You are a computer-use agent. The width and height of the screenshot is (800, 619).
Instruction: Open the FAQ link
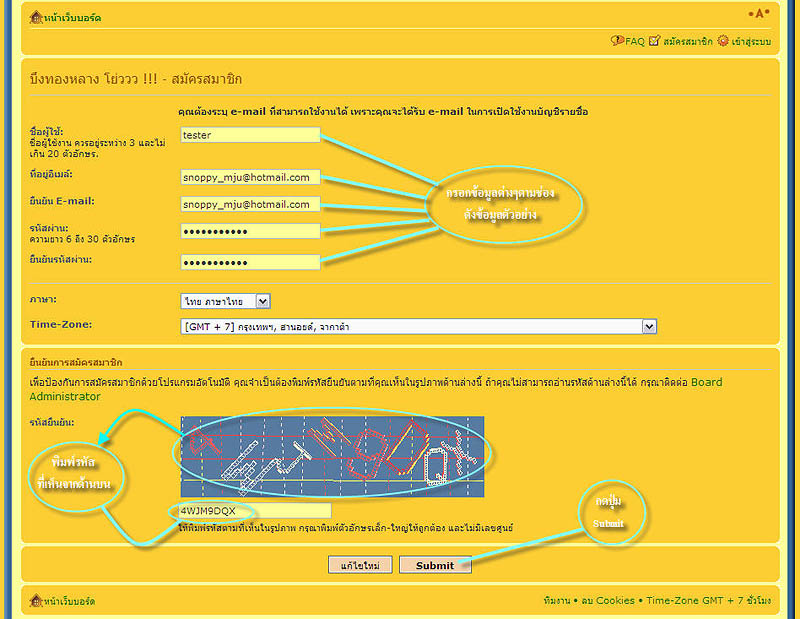(x=635, y=41)
